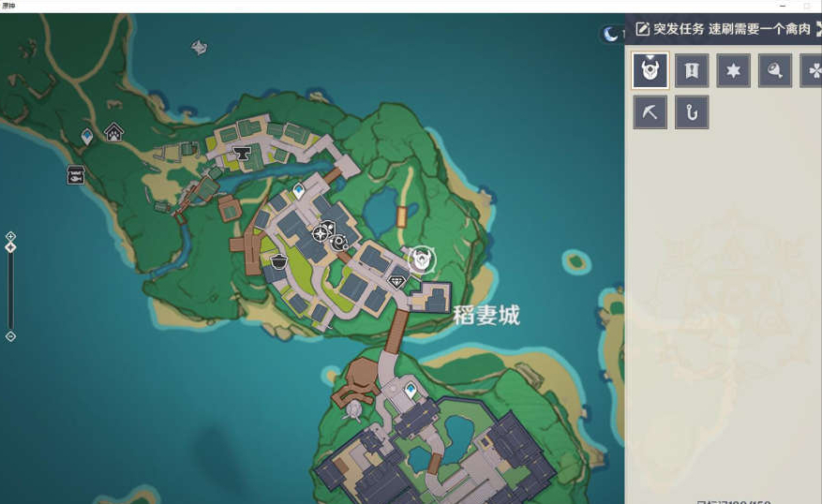Image resolution: width=822 pixels, height=504 pixels.
Task: Click the map zoom slider track
Action: (x=10, y=290)
